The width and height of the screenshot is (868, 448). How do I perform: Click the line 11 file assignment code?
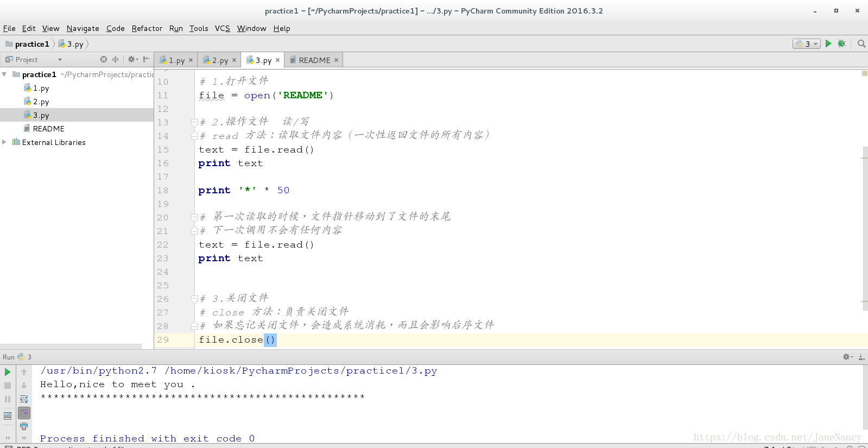[x=266, y=96]
